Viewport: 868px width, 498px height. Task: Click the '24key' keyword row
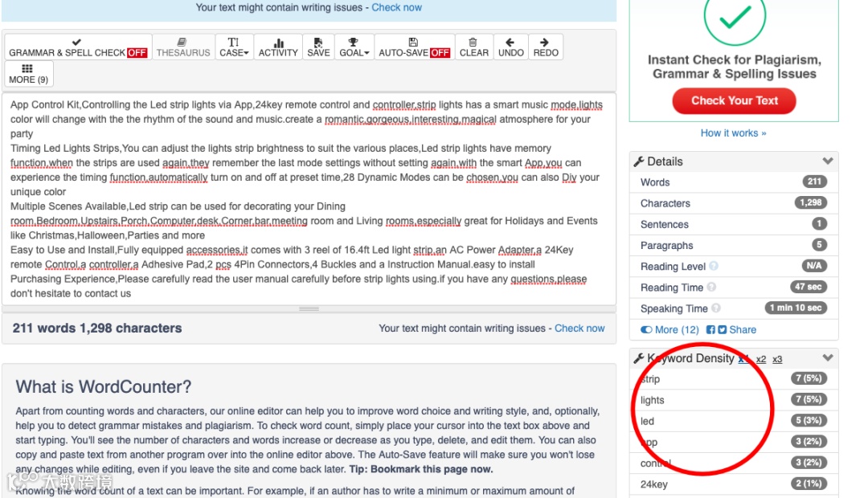click(x=734, y=484)
